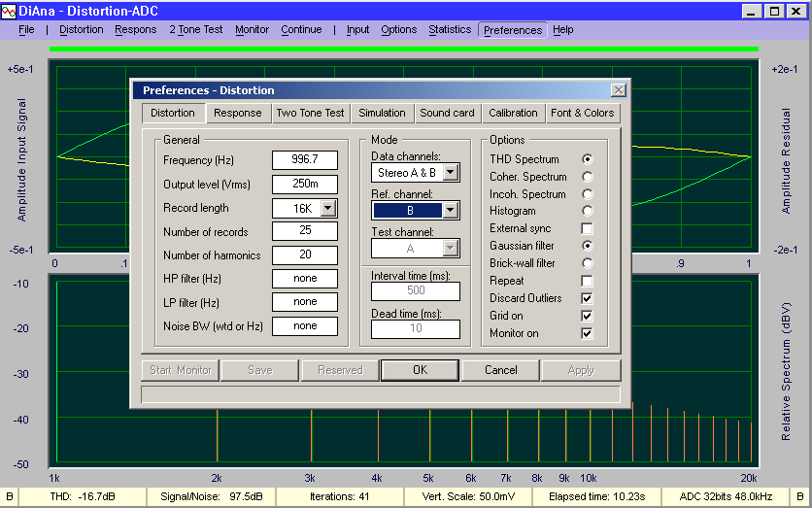The height and width of the screenshot is (508, 812).
Task: Edit the LP filter (Hz) field
Action: pos(305,302)
